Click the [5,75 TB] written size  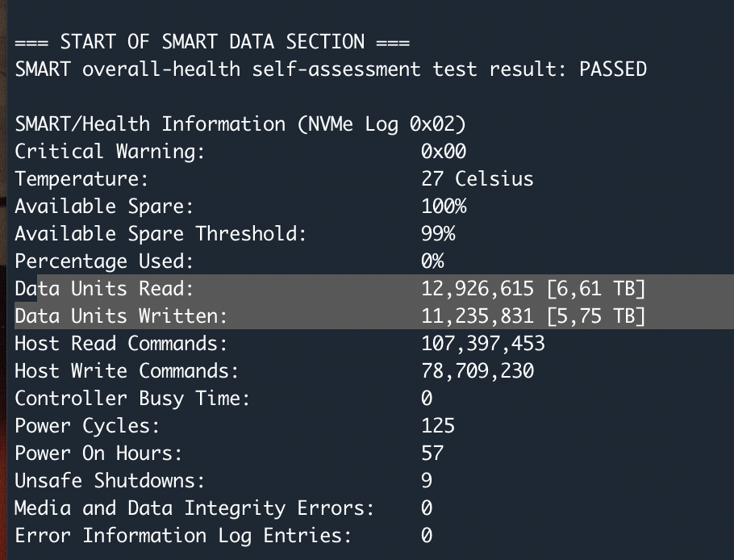595,316
